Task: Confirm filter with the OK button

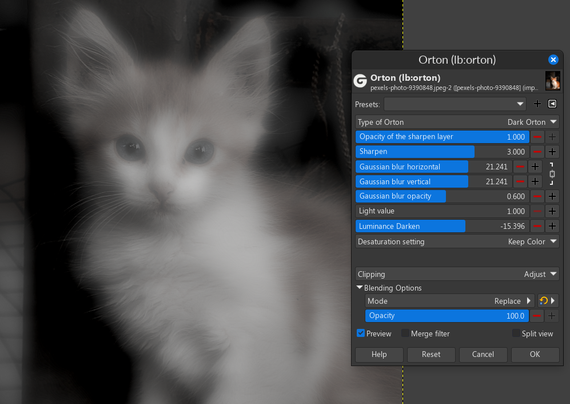Action: (535, 354)
